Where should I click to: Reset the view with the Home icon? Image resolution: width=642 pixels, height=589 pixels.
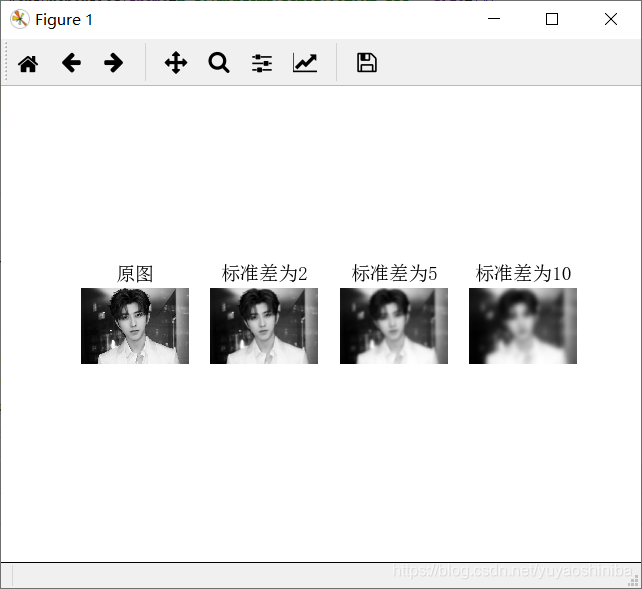pyautogui.click(x=28, y=63)
